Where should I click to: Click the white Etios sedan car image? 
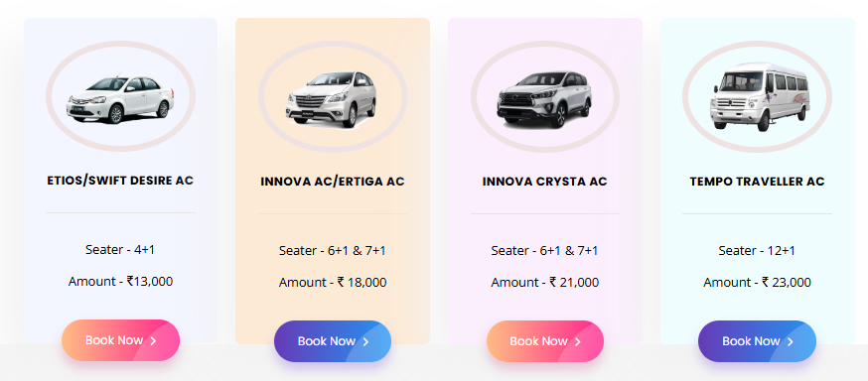click(x=120, y=98)
